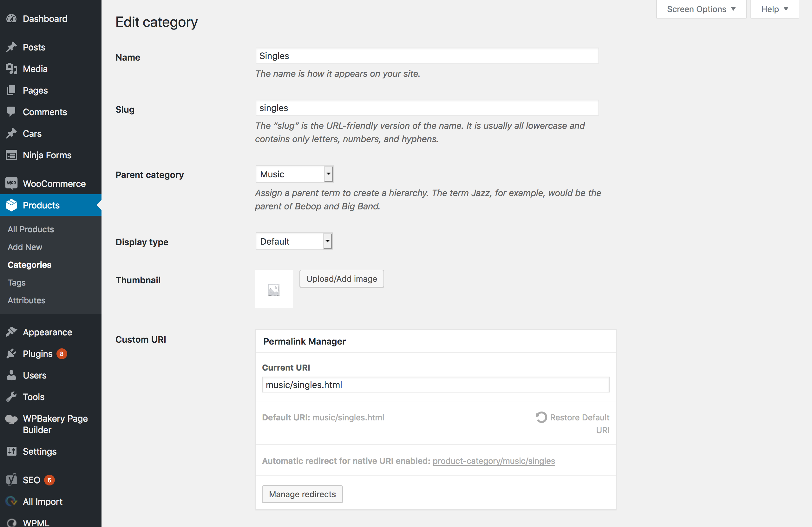Click the Tags menu item

click(16, 282)
